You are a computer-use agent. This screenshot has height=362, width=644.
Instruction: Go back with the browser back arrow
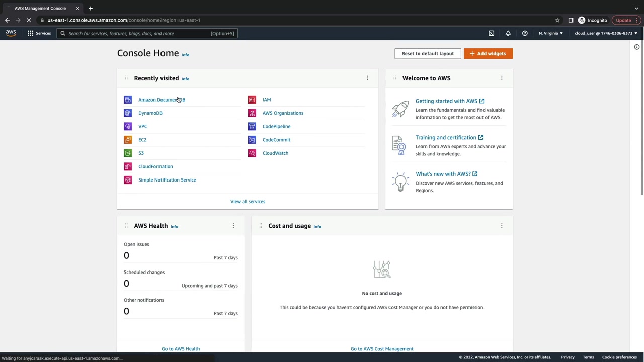pos(7,20)
